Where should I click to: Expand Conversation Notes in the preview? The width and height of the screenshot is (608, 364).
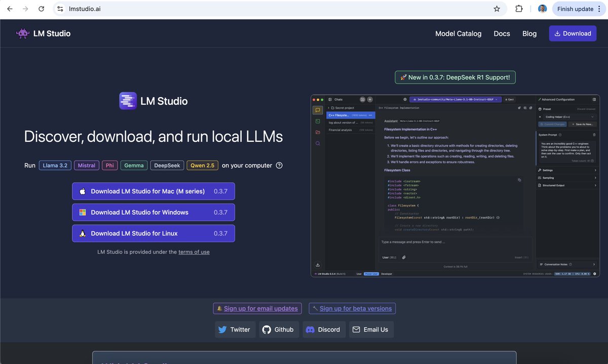click(567, 264)
